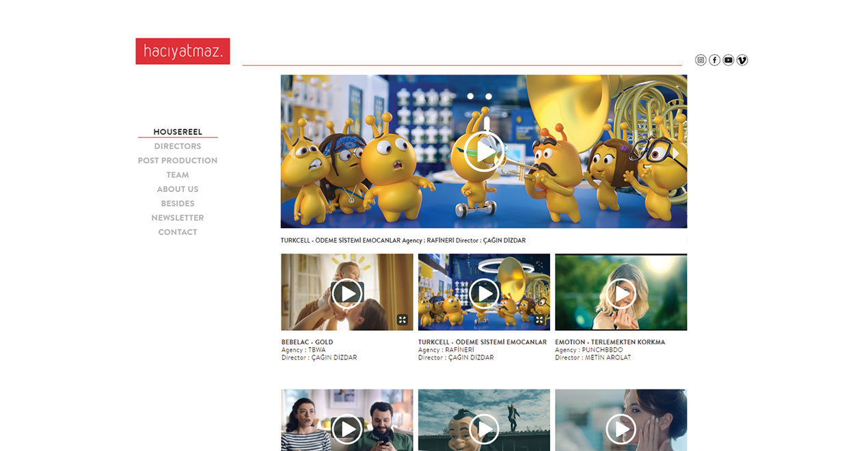Open the ABOUT US page
Image resolution: width=868 pixels, height=451 pixels.
(x=178, y=189)
